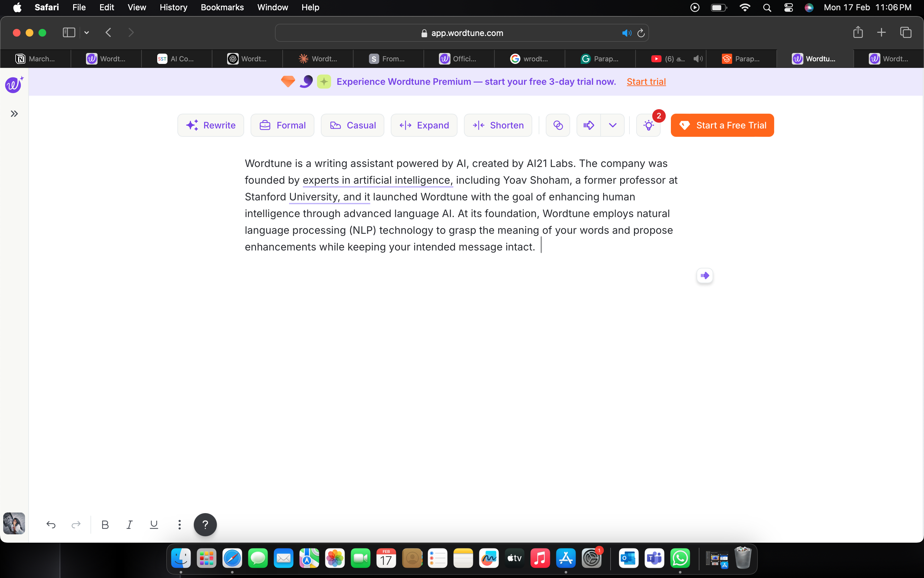The height and width of the screenshot is (578, 924).
Task: Open the History menu
Action: pyautogui.click(x=173, y=7)
